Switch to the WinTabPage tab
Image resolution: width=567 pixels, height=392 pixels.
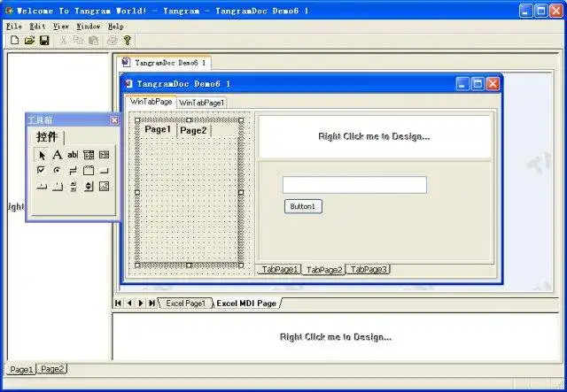(151, 102)
